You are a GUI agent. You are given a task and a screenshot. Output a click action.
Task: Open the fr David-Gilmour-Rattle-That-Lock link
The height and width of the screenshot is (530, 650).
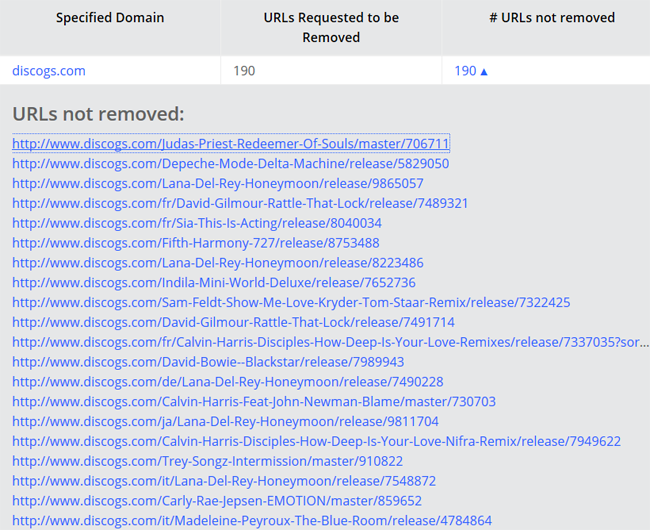tap(240, 203)
